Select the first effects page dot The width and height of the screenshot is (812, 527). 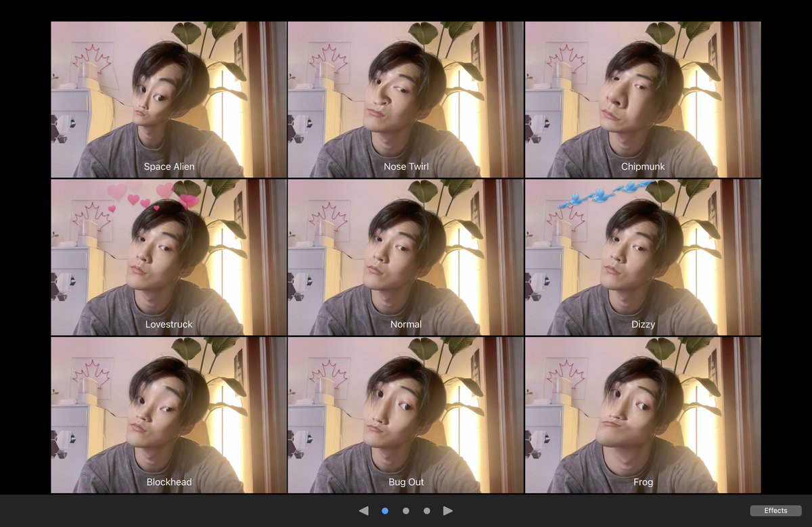385,511
